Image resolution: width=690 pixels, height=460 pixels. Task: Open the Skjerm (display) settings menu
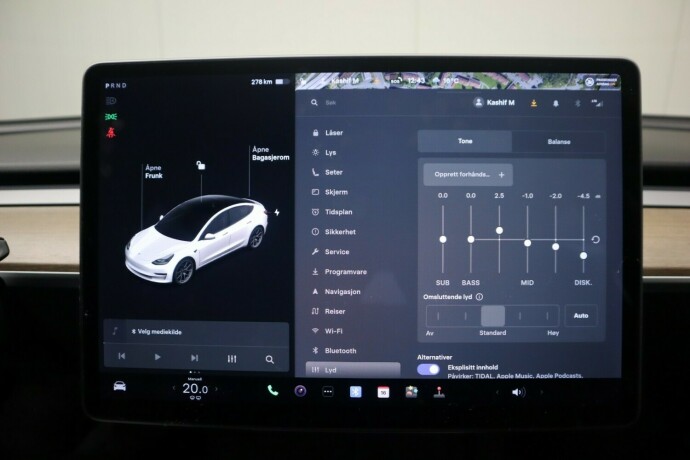[x=330, y=192]
